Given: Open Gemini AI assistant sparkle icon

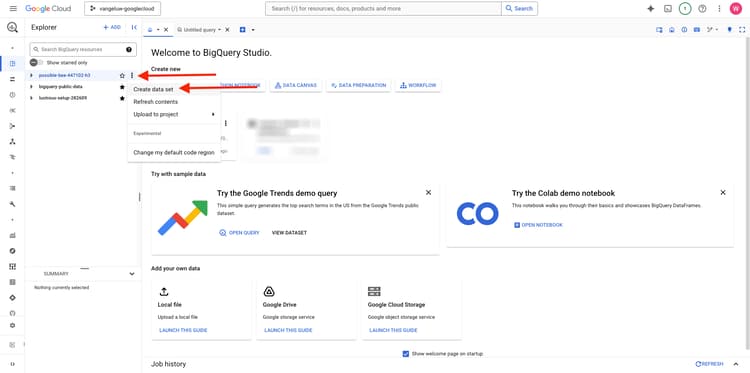Looking at the screenshot, I should point(651,9).
